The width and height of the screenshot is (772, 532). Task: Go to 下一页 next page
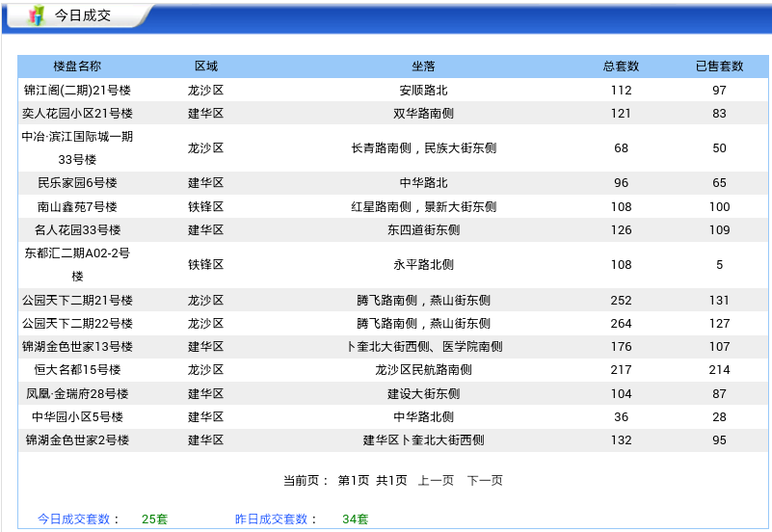[485, 480]
